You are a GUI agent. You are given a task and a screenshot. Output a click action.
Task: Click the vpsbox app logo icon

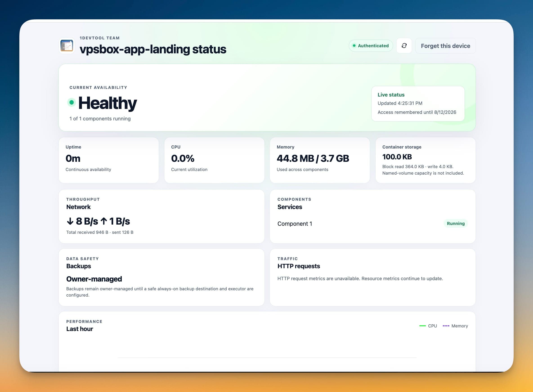point(67,45)
